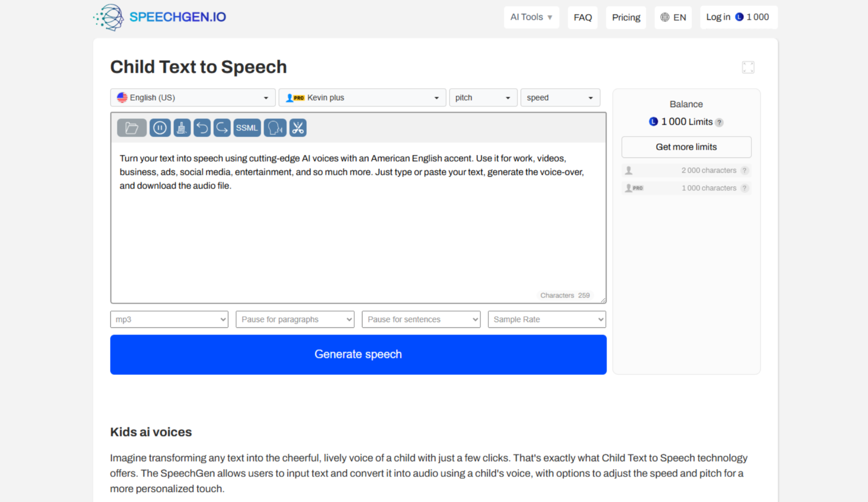Generate speech from the entered text
Image resolution: width=868 pixels, height=502 pixels.
point(358,354)
